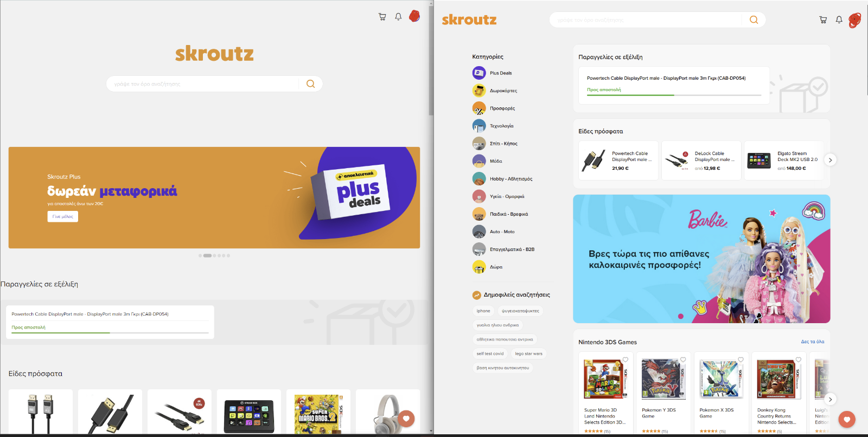The width and height of the screenshot is (868, 437).
Task: Toggle wishlist heart on Pokemon Y 3DS
Action: 683,359
